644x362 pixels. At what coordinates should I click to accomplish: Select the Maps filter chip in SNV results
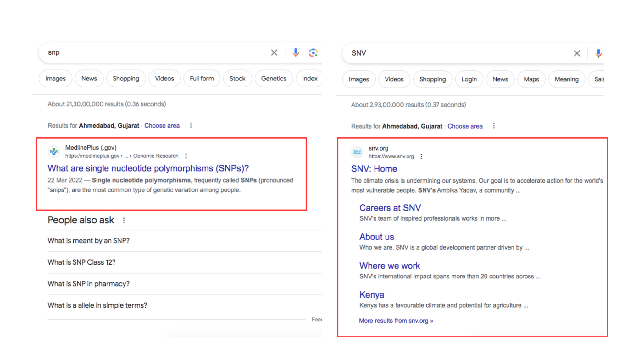[x=531, y=80]
